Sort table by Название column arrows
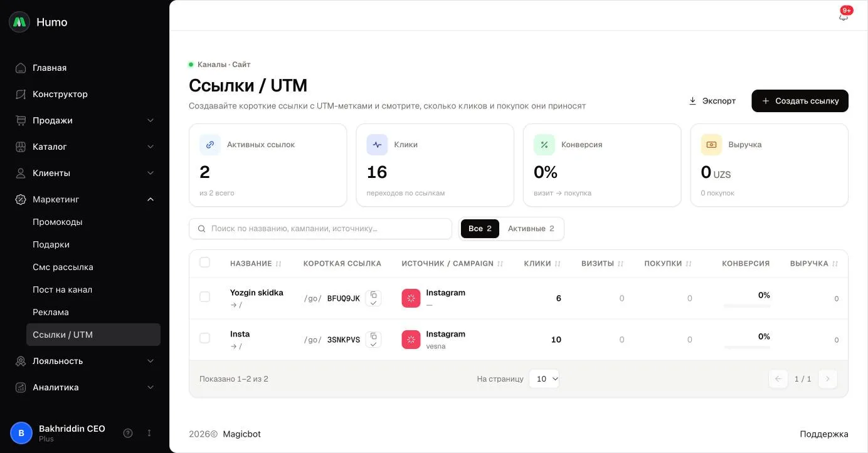 click(278, 264)
